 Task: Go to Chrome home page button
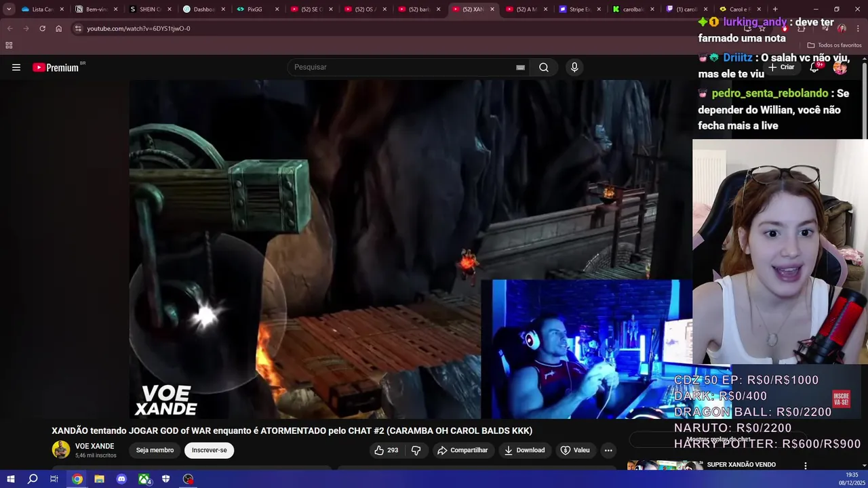pyautogui.click(x=58, y=28)
